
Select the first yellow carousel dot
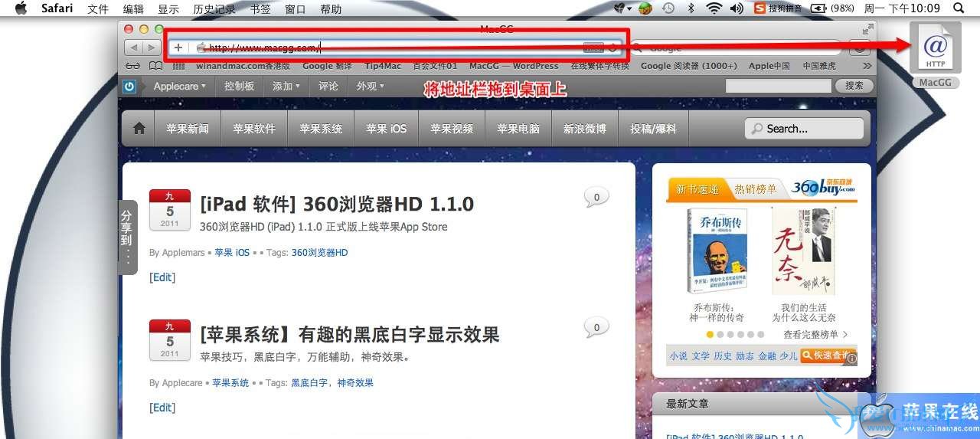click(710, 335)
